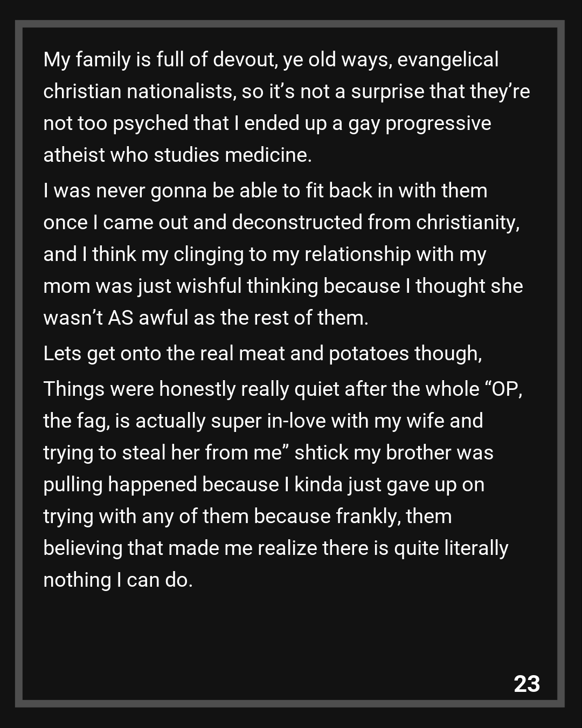Click the text "atheist who studies medicine."

(177, 155)
